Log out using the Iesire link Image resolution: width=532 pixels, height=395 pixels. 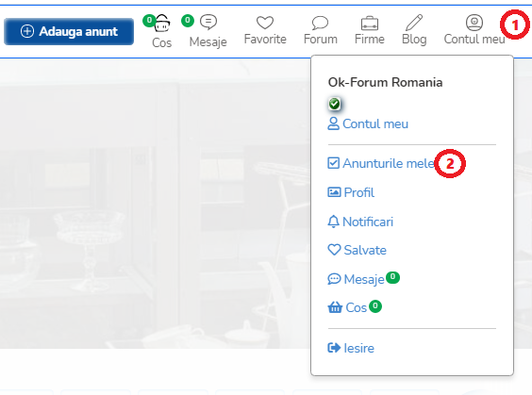pyautogui.click(x=351, y=348)
